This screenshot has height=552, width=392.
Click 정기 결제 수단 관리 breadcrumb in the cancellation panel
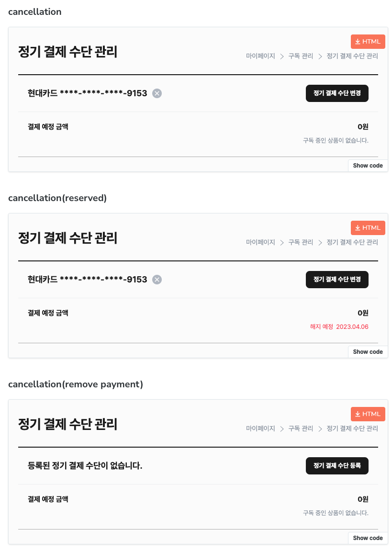coord(352,56)
